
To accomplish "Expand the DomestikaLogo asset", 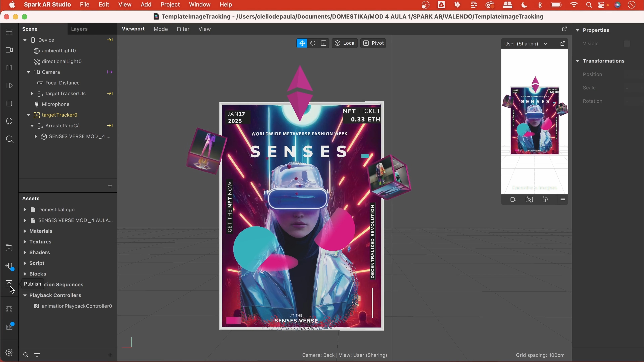I will (x=25, y=210).
